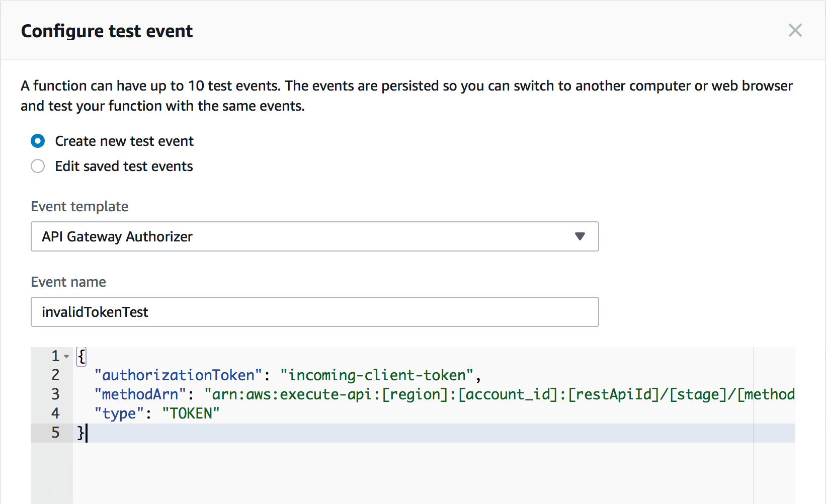The width and height of the screenshot is (826, 504).
Task: Choose the Edit saved test events radio button
Action: (38, 166)
